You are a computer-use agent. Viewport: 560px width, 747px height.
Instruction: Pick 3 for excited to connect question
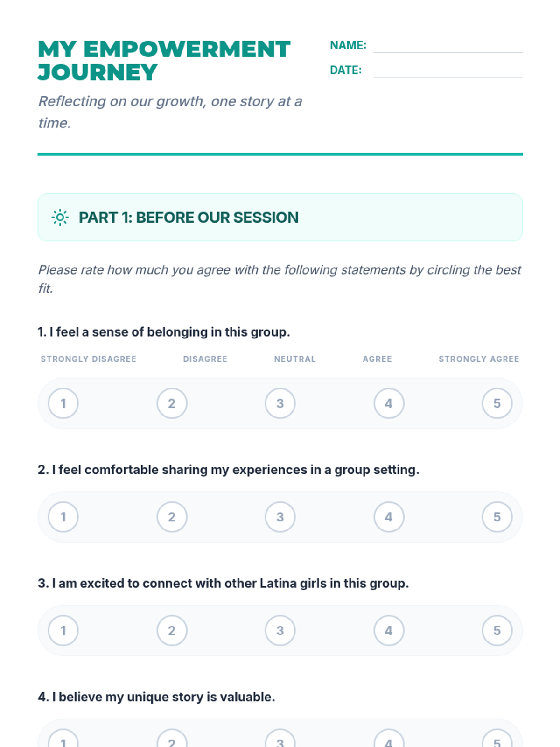280,630
